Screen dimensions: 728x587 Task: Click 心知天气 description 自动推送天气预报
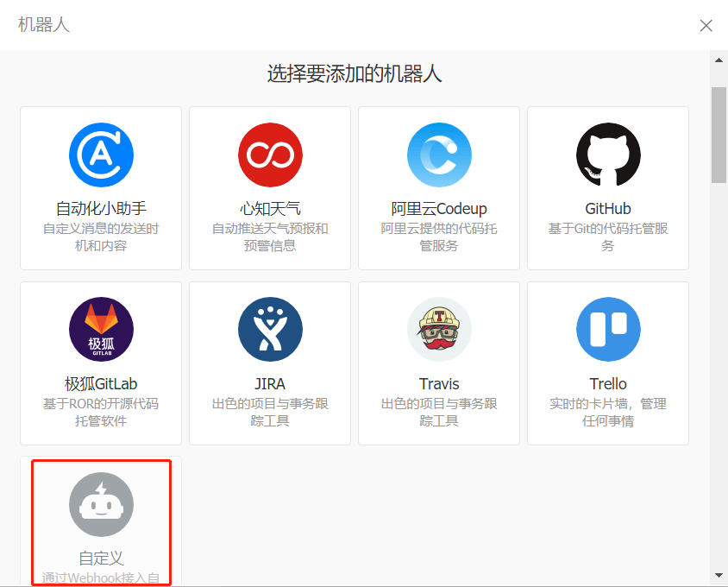pyautogui.click(x=270, y=237)
